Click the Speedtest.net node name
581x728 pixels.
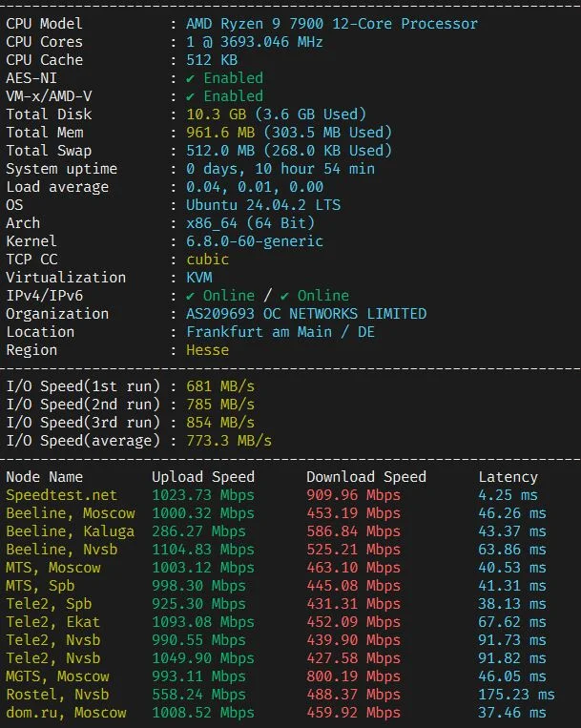tap(61, 495)
